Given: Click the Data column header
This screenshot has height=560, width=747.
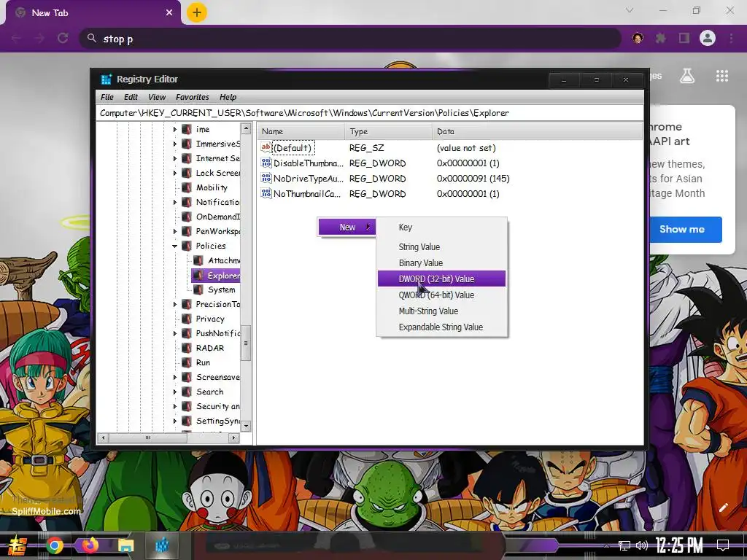Looking at the screenshot, I should coord(537,131).
